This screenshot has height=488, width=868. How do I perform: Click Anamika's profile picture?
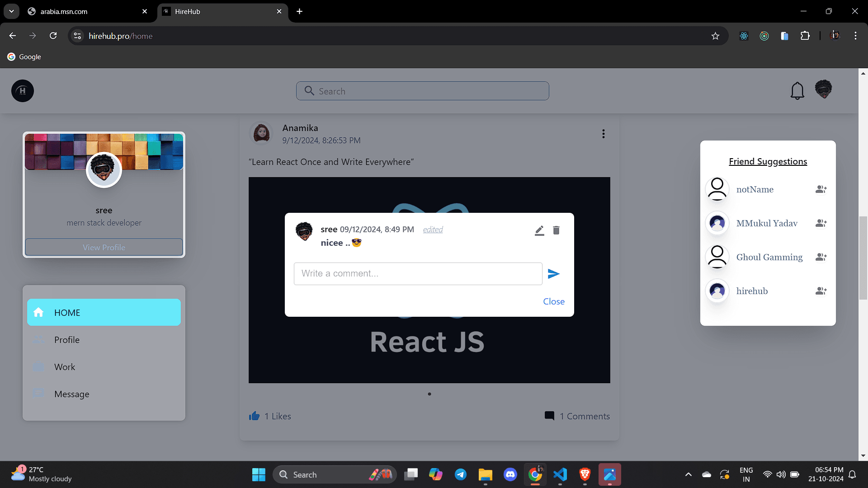261,133
